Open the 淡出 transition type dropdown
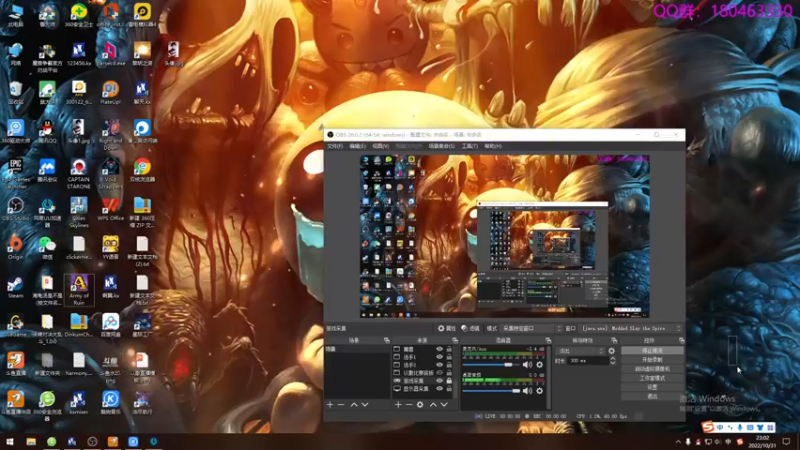800x450 pixels. coord(580,351)
